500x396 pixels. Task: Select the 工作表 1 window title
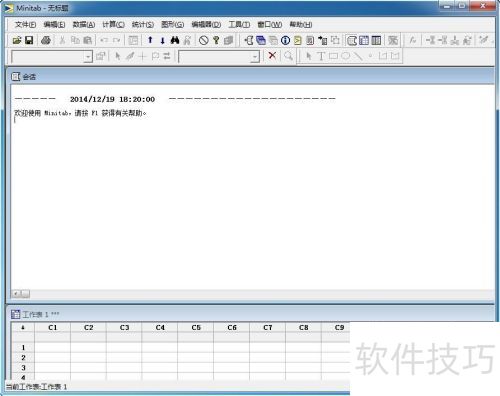[41, 314]
